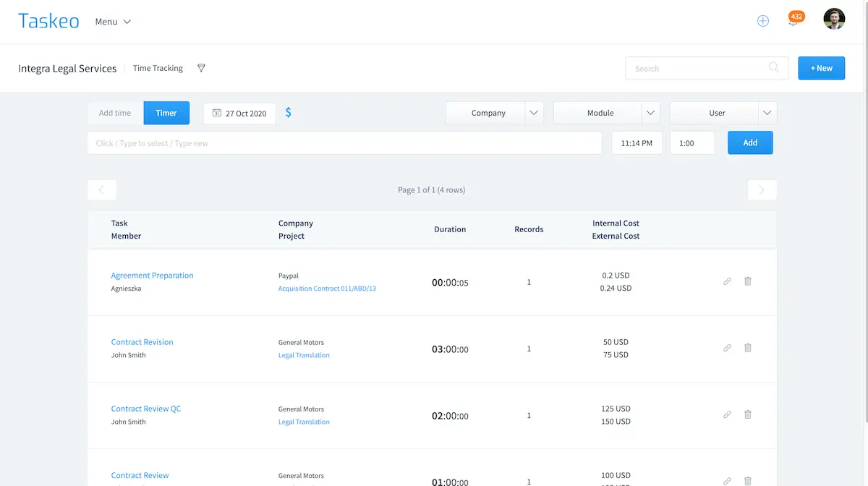Screen dimensions: 868x486
Task: Click link icon for Contract Revision row
Action: 727,348
